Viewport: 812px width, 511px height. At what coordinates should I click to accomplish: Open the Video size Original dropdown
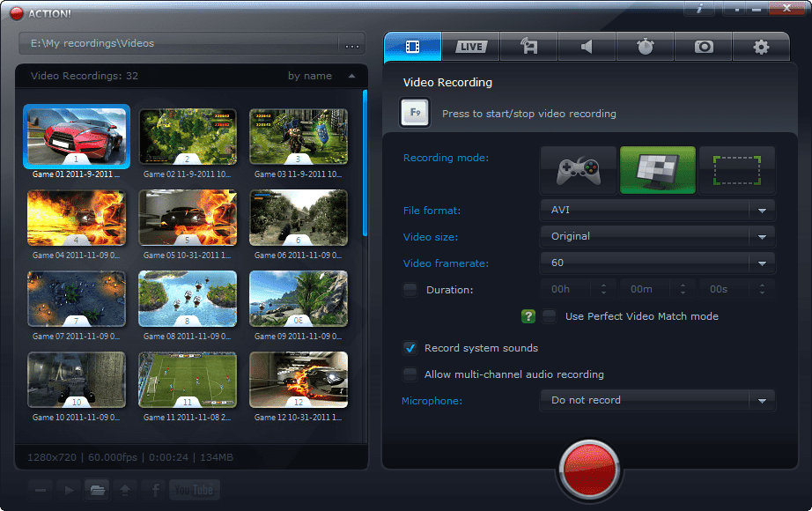click(658, 236)
